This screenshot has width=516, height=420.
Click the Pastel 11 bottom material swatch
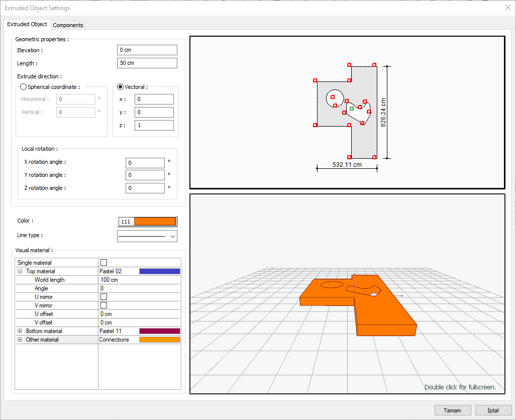(159, 331)
